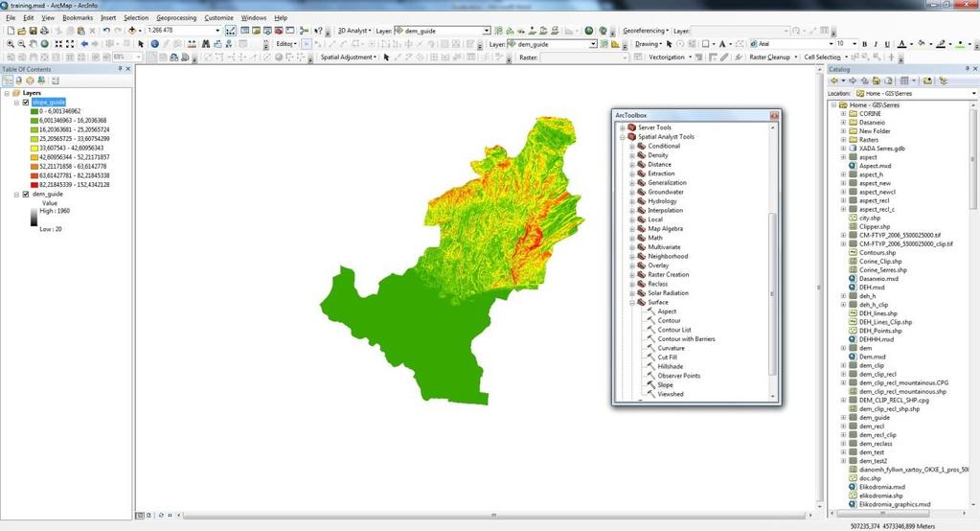
Task: Apply underline text formatting
Action: 887,44
